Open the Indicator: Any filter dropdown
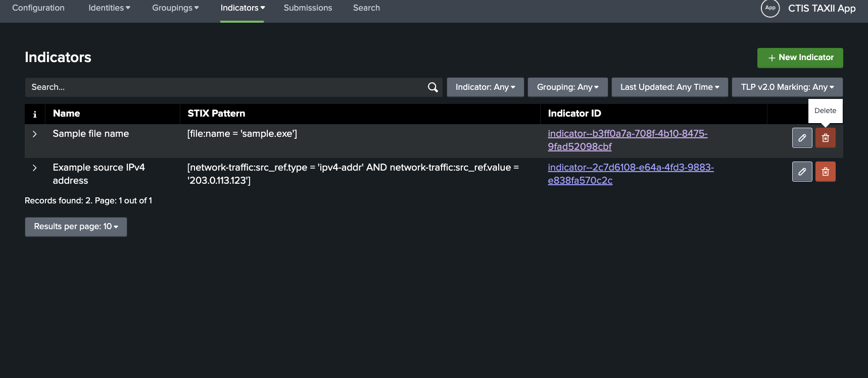The image size is (868, 378). point(485,87)
